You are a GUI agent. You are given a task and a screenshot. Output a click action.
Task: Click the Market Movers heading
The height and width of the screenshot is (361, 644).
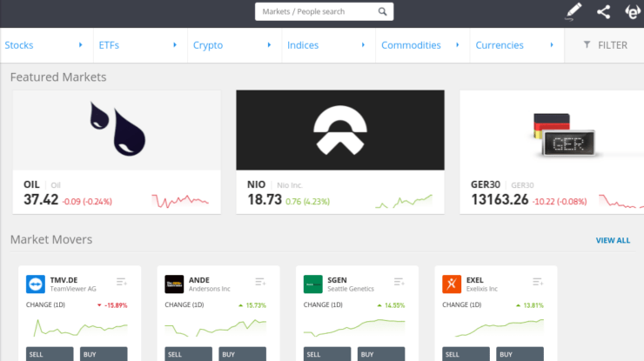(x=51, y=239)
